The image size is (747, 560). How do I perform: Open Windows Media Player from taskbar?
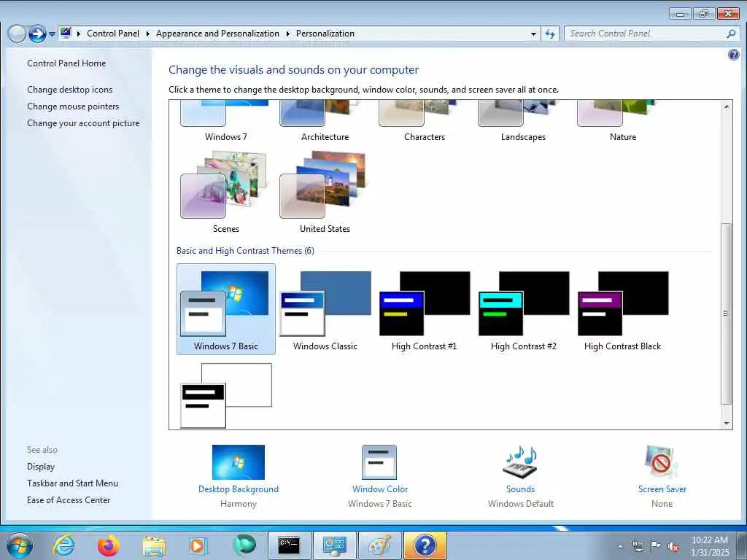click(197, 545)
